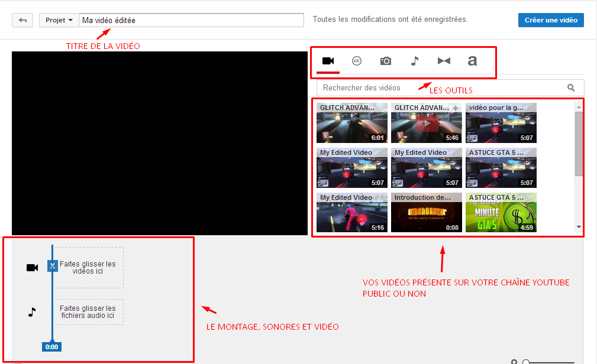Select the GLITCH ADVAN... 6:01 video thumbnail
This screenshot has width=597, height=364.
[352, 123]
